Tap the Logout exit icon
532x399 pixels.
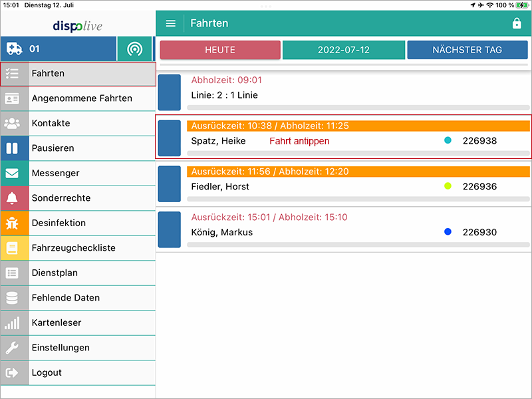[x=12, y=373]
